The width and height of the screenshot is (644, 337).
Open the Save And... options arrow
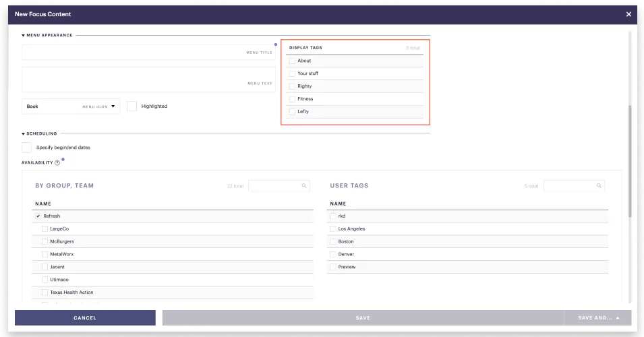pyautogui.click(x=617, y=317)
